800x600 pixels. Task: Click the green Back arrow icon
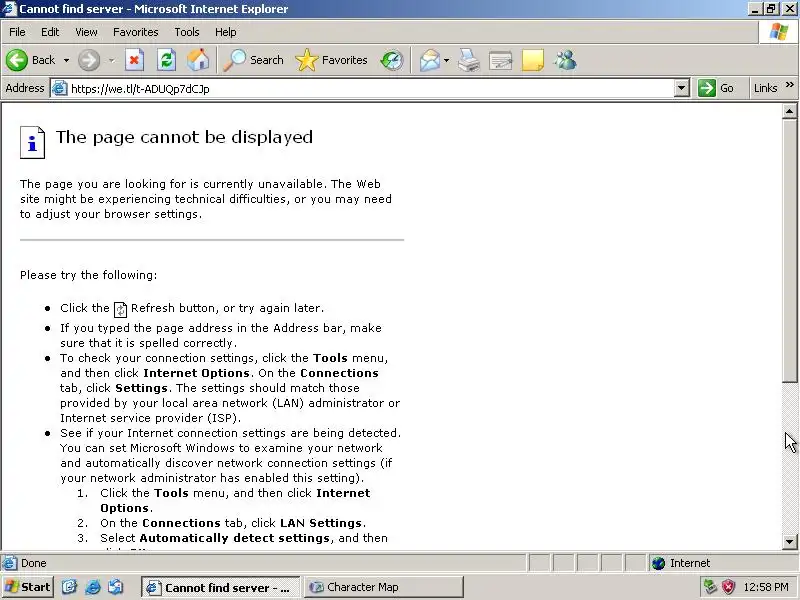pos(17,60)
